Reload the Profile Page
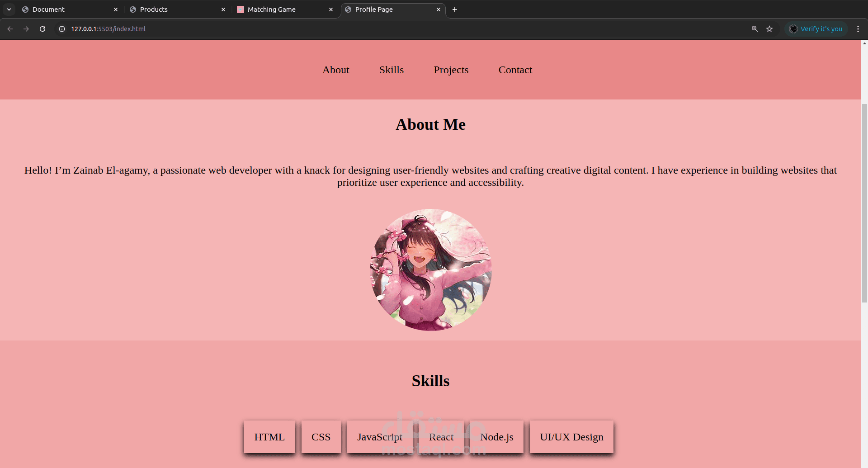 pyautogui.click(x=42, y=29)
